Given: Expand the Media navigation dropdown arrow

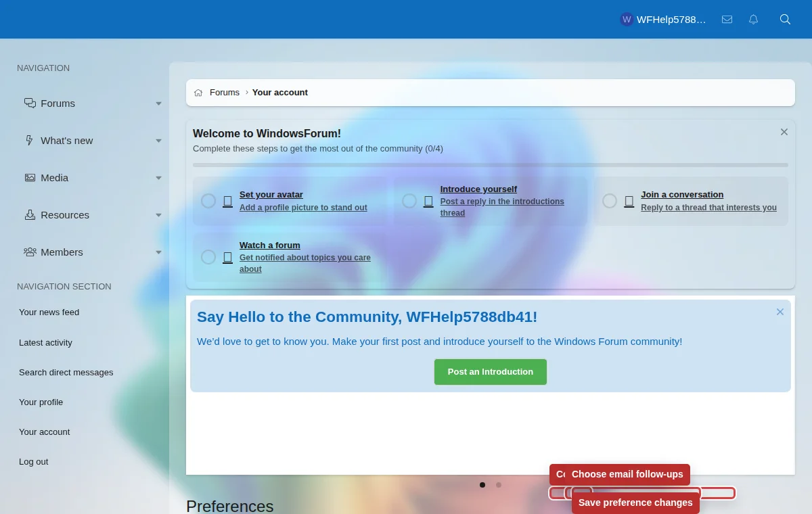Looking at the screenshot, I should pos(158,178).
